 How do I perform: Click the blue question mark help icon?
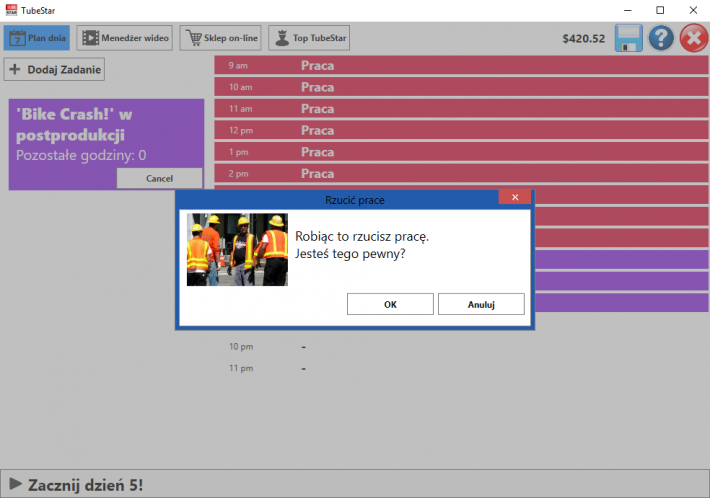coord(661,38)
